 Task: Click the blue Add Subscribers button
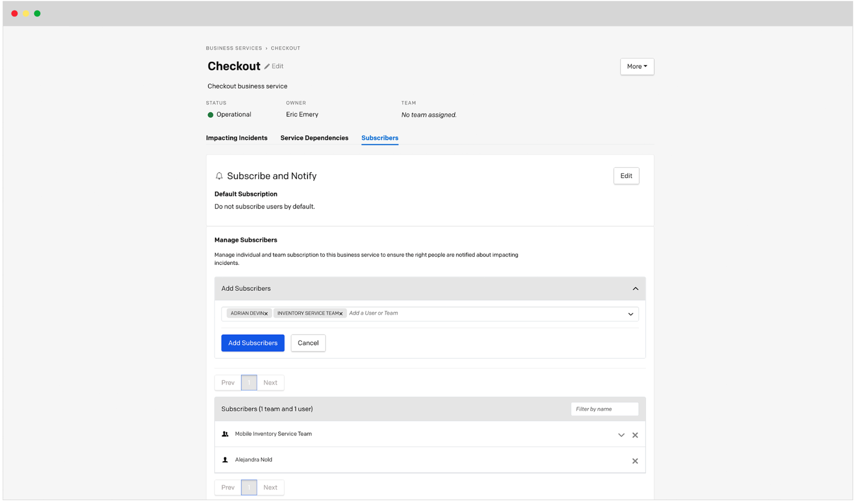tap(253, 343)
